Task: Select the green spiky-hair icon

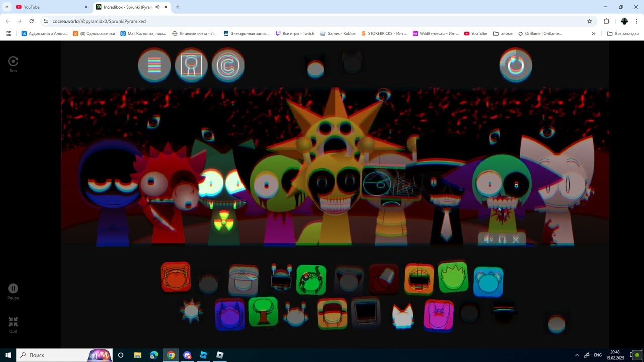Action: 453,278
